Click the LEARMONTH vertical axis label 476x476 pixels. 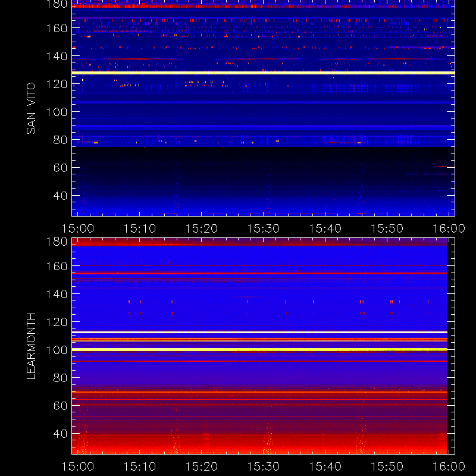click(31, 346)
